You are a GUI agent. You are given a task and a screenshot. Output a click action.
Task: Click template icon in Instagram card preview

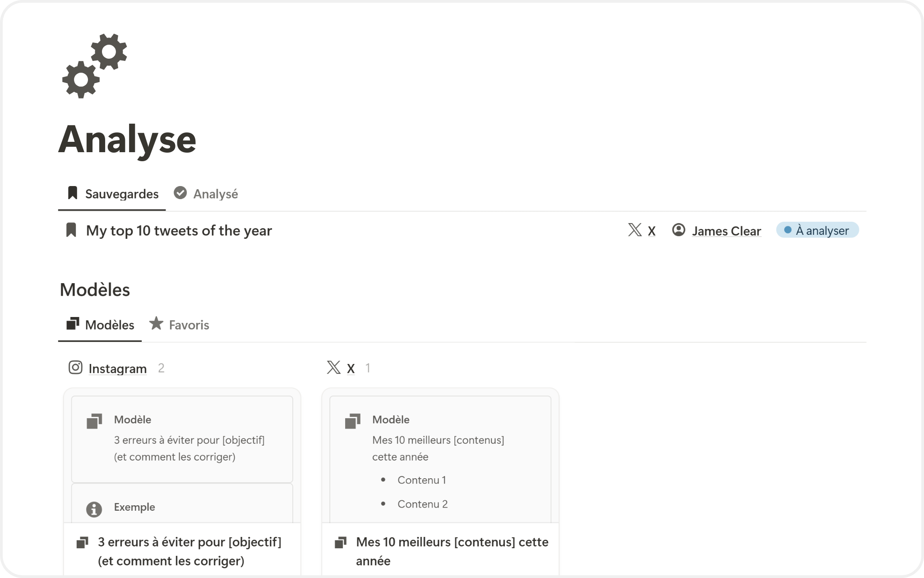pyautogui.click(x=94, y=421)
